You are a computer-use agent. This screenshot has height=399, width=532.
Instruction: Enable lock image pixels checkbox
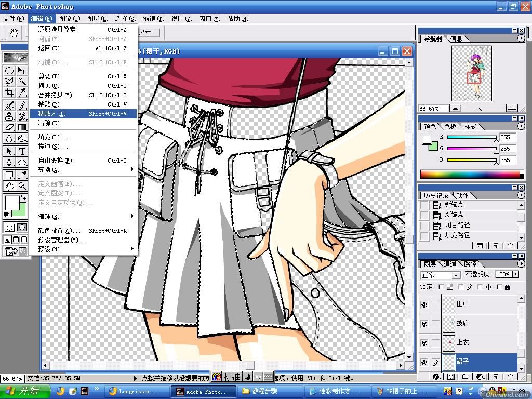click(460, 287)
